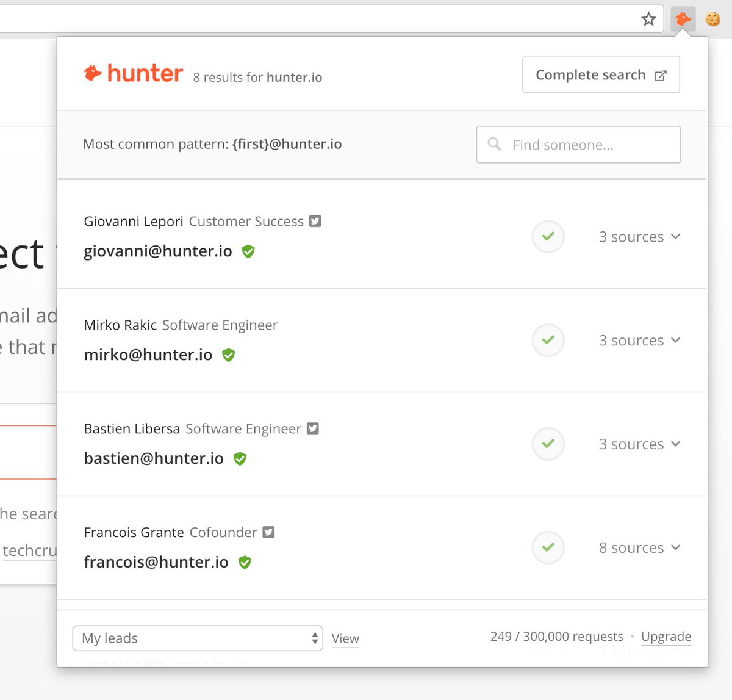Click into the Find someone search field
This screenshot has height=700, width=732.
pos(578,145)
